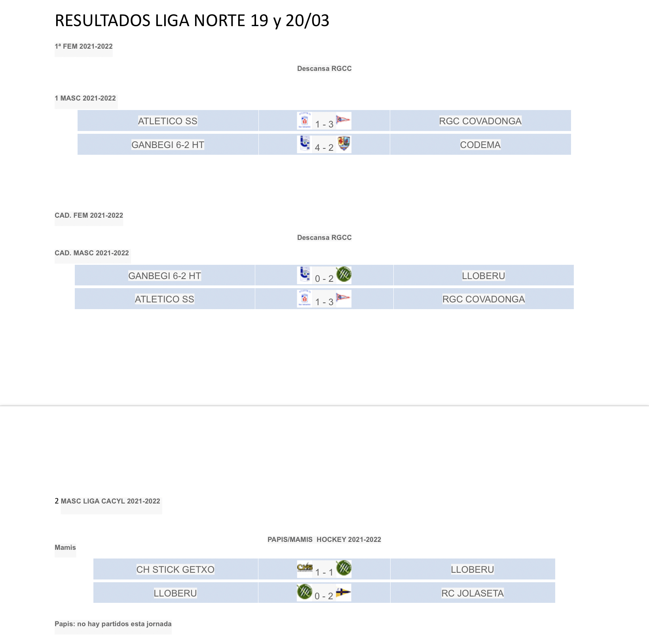Image resolution: width=649 pixels, height=644 pixels.
Task: Click the RESULTADOS LIGA NORTE title
Action: tap(192, 21)
